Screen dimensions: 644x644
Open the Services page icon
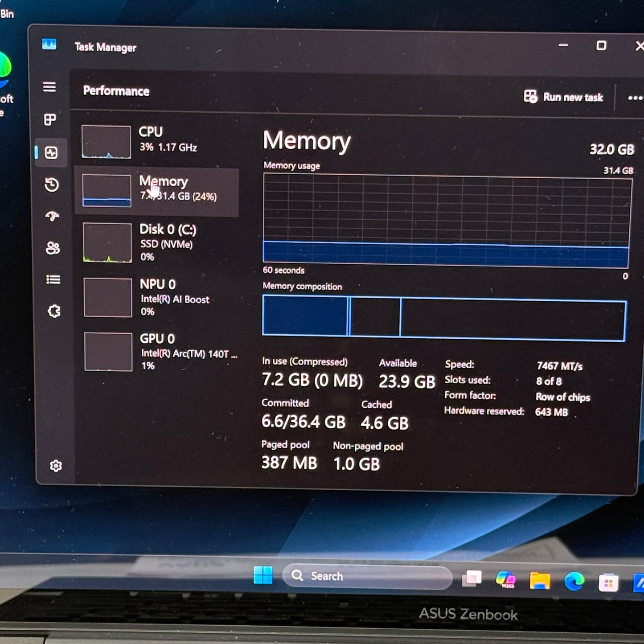tap(53, 312)
